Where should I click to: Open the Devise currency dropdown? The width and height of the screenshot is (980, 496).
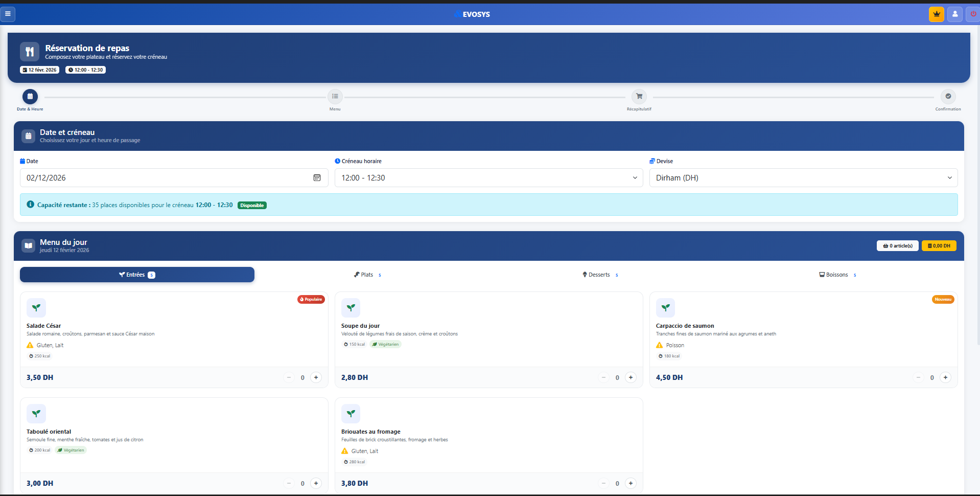click(803, 178)
